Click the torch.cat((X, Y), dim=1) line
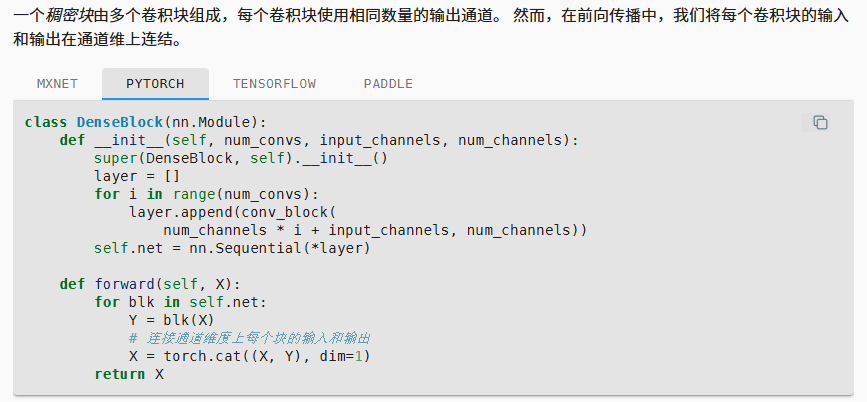 point(249,356)
